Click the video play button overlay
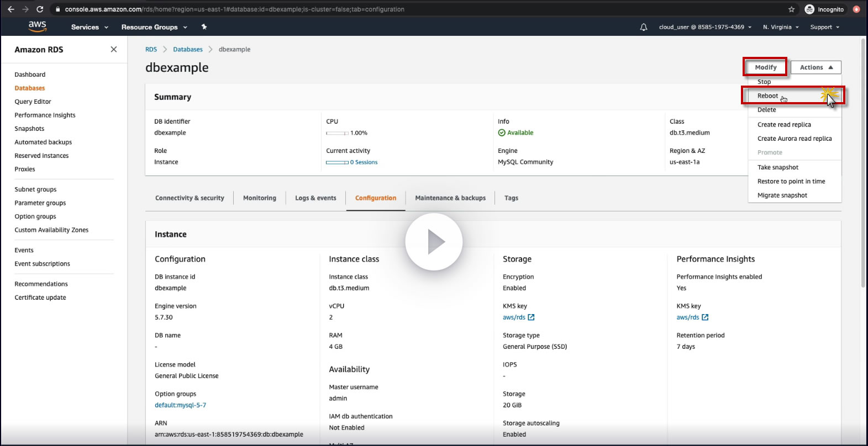Screen dimensions: 868x446 434,242
